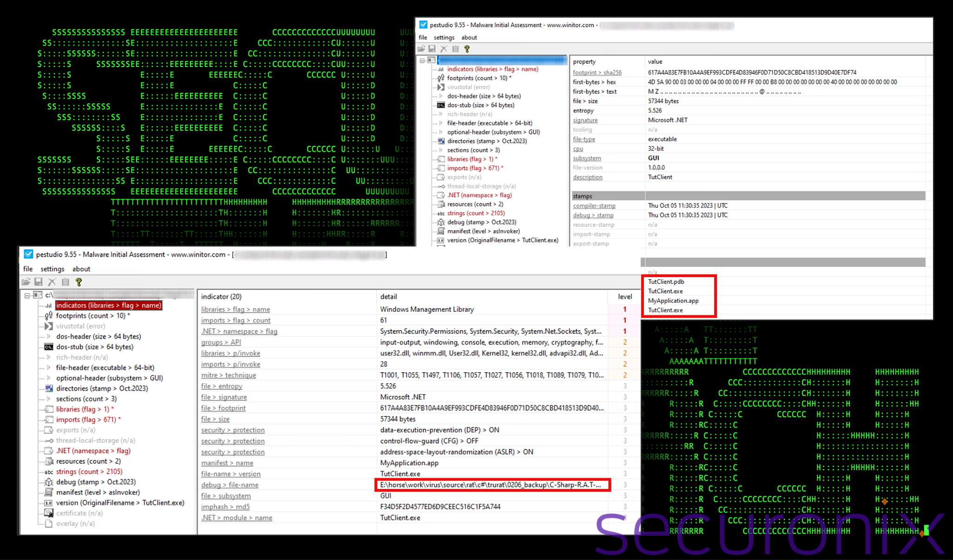Click the mitre > technique indicator link

click(x=228, y=375)
